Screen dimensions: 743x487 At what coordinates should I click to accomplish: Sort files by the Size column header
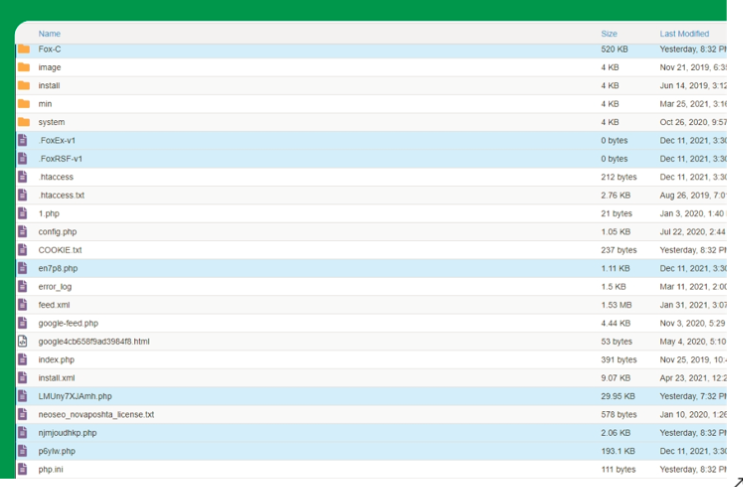click(609, 34)
